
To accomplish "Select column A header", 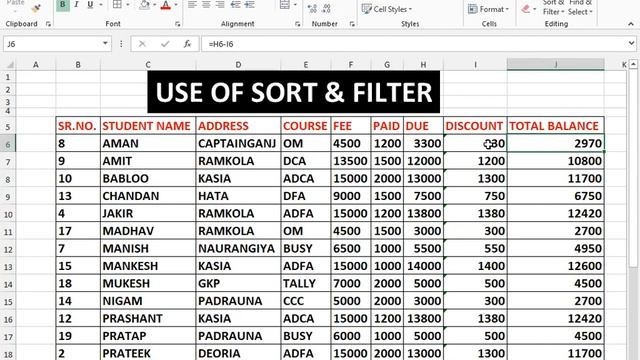I will 36,64.
